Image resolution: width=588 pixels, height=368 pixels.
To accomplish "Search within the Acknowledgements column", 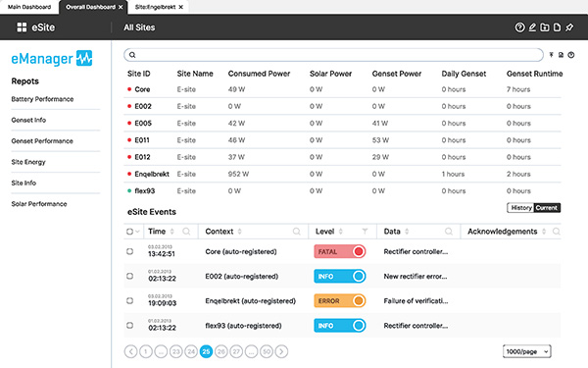I will (557, 232).
